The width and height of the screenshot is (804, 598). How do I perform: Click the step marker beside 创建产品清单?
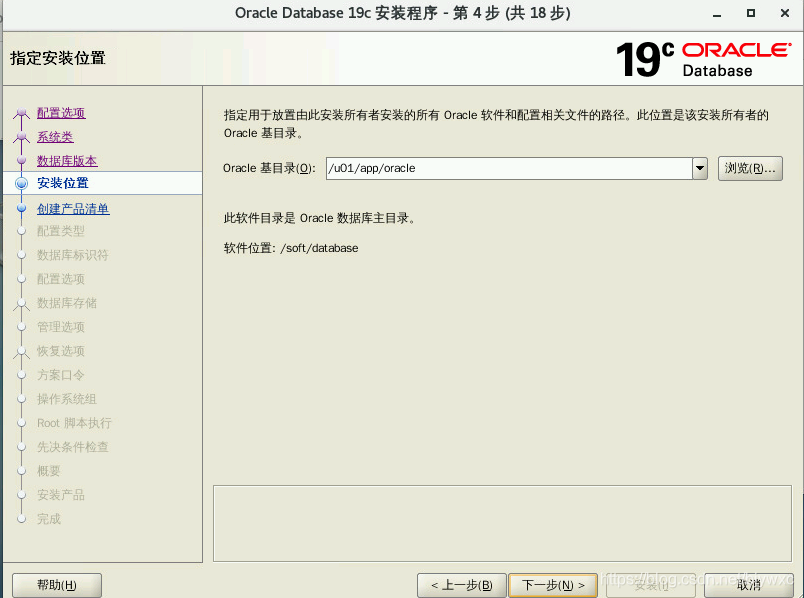pos(22,208)
